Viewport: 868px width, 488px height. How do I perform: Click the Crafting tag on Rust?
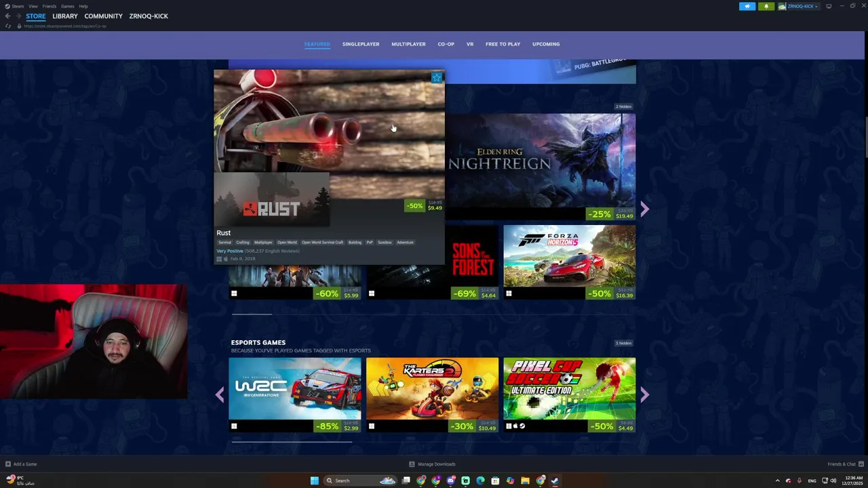[x=243, y=242]
